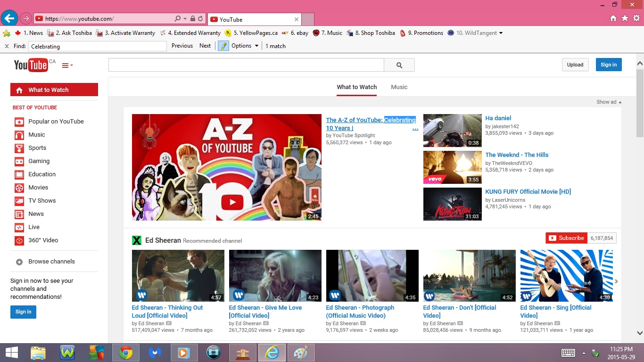Click the TV Shows sidebar icon

pos(19,201)
